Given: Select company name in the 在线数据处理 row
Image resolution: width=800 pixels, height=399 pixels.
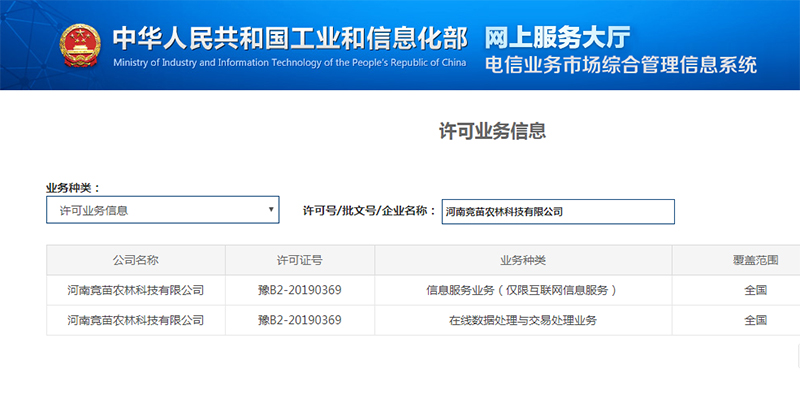Looking at the screenshot, I should (136, 320).
